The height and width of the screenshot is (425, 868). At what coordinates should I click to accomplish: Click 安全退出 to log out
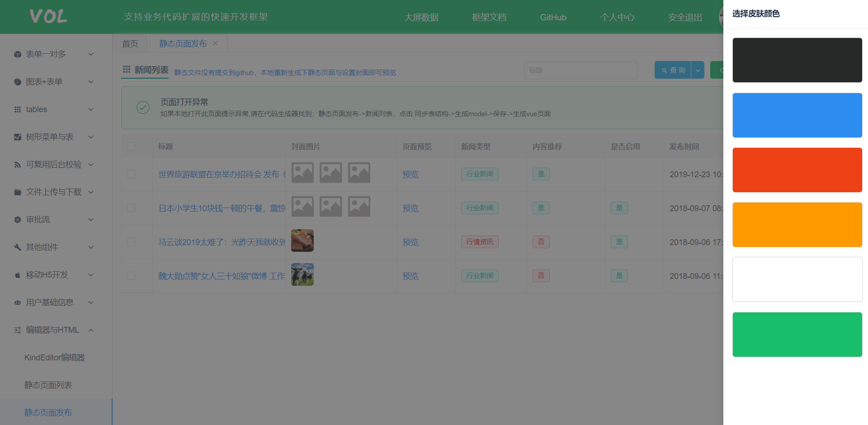[685, 17]
